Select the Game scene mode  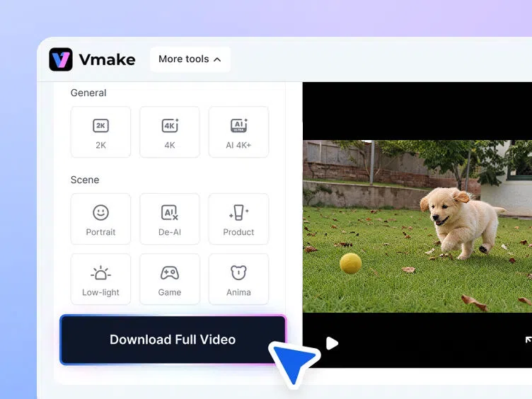tap(170, 279)
